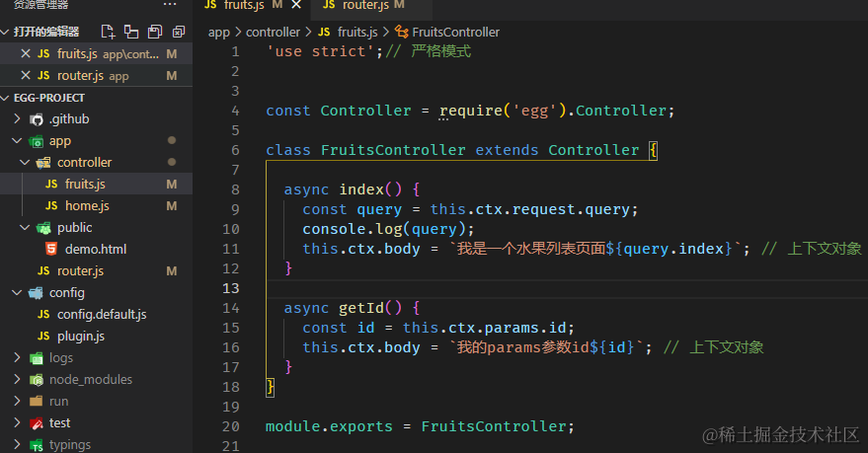Open fruits.js in the controller folder
The height and width of the screenshot is (453, 868).
click(x=97, y=184)
